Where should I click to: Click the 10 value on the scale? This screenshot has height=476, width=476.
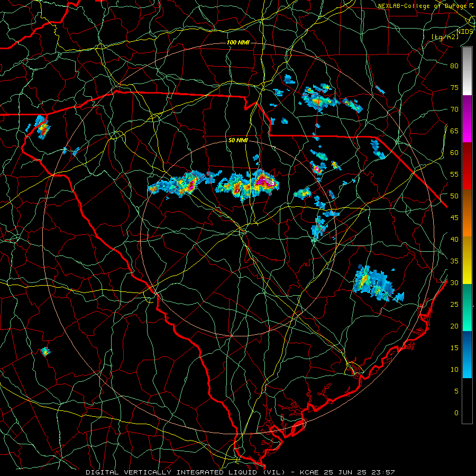coord(454,370)
